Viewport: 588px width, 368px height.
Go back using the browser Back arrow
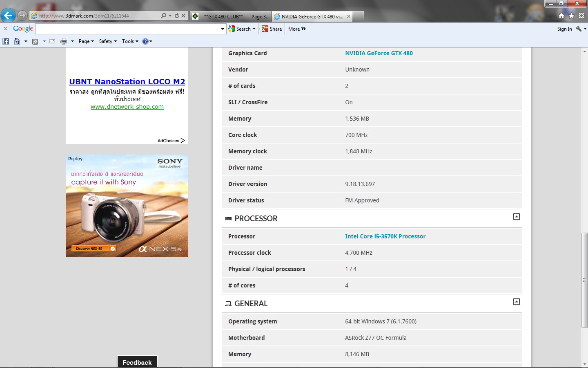8,16
